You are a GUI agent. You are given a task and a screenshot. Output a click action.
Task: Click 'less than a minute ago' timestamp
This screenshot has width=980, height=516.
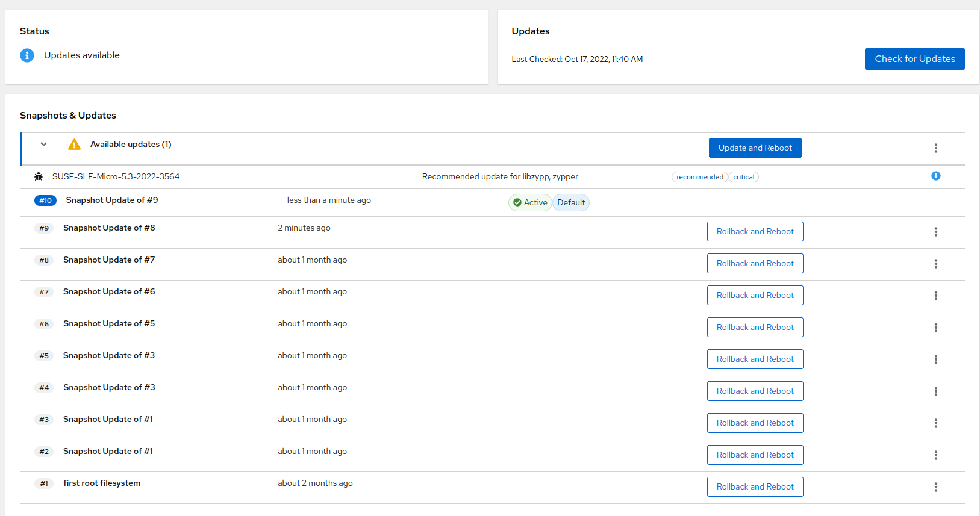click(x=329, y=200)
